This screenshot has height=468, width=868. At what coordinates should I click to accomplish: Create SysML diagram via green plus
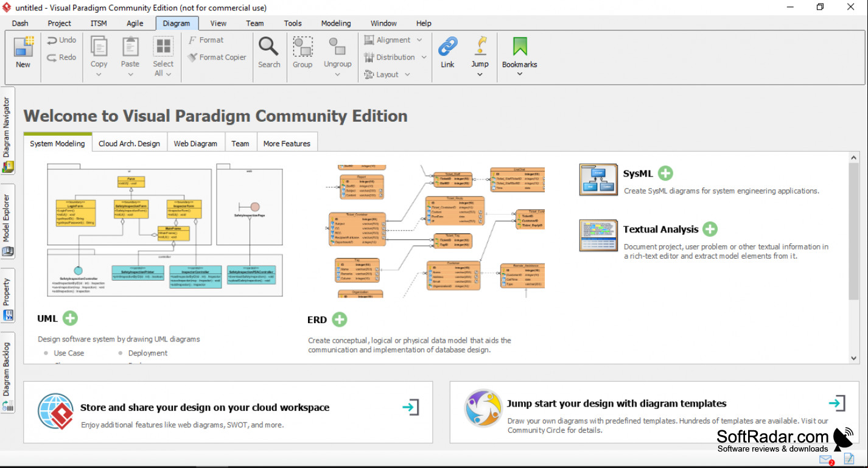[665, 173]
